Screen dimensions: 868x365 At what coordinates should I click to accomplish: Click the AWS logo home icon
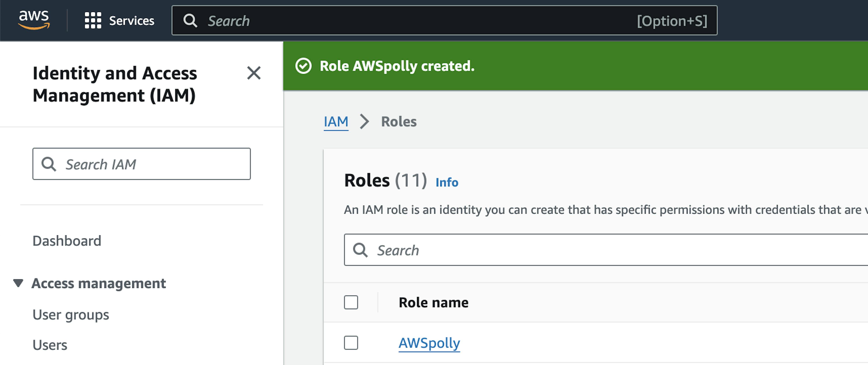pos(34,20)
